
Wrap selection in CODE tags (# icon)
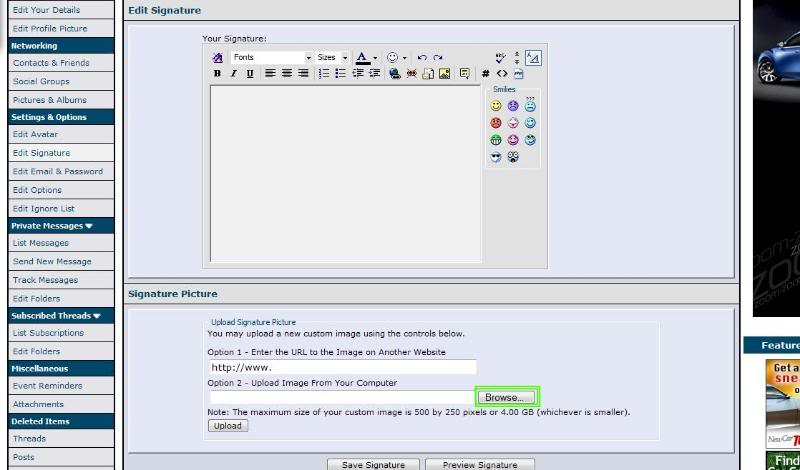486,74
